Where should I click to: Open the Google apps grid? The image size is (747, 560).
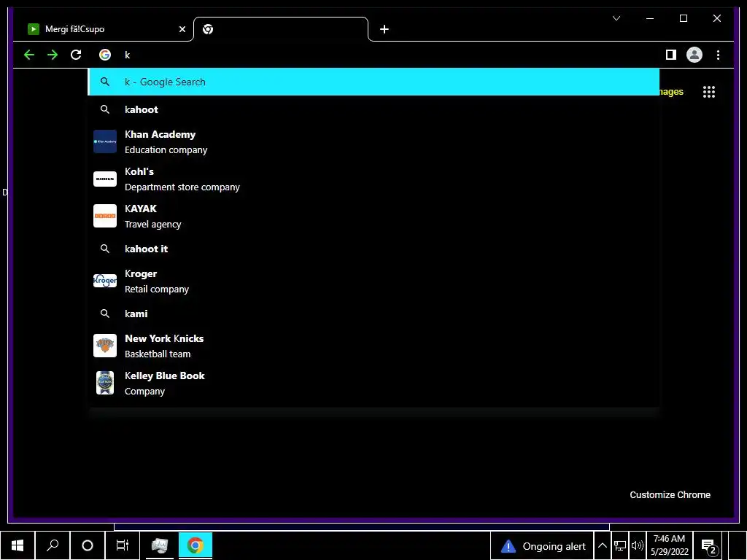[x=709, y=91]
